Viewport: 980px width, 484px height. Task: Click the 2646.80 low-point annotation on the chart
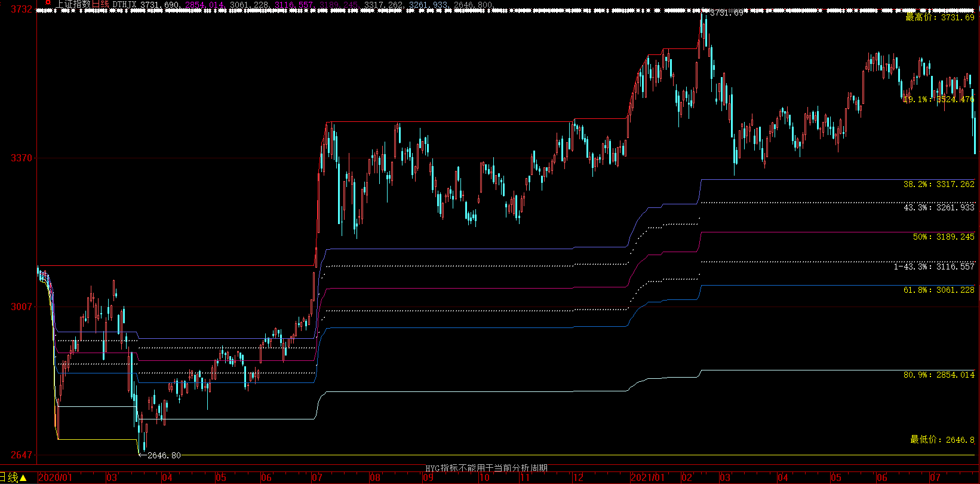click(x=164, y=455)
